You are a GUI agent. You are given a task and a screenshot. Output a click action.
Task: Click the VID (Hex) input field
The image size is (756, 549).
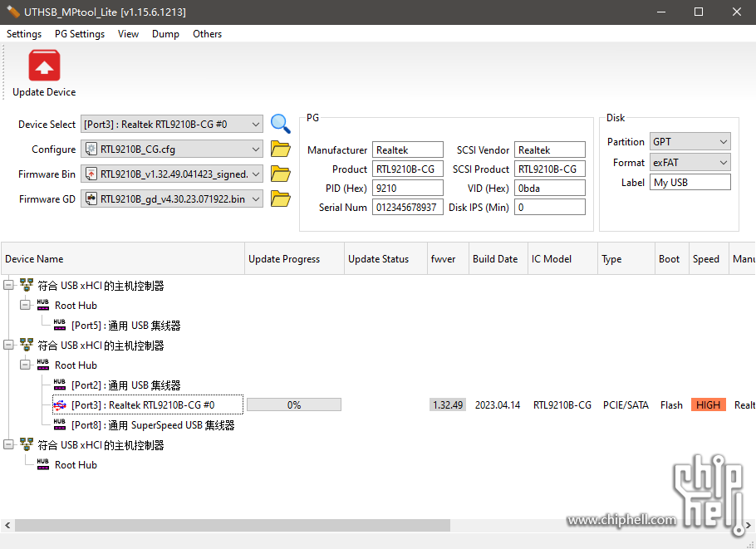pos(550,188)
